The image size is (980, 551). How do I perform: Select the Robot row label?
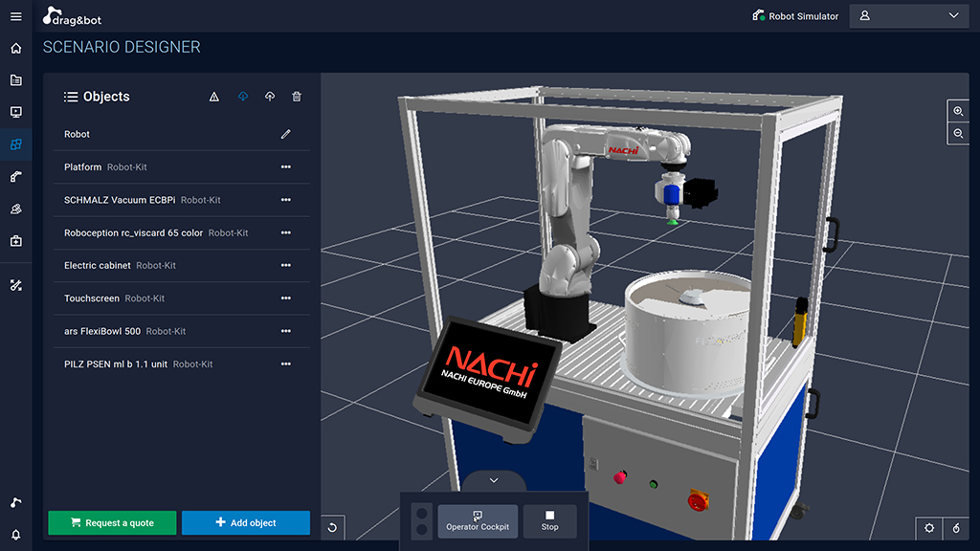(x=77, y=134)
